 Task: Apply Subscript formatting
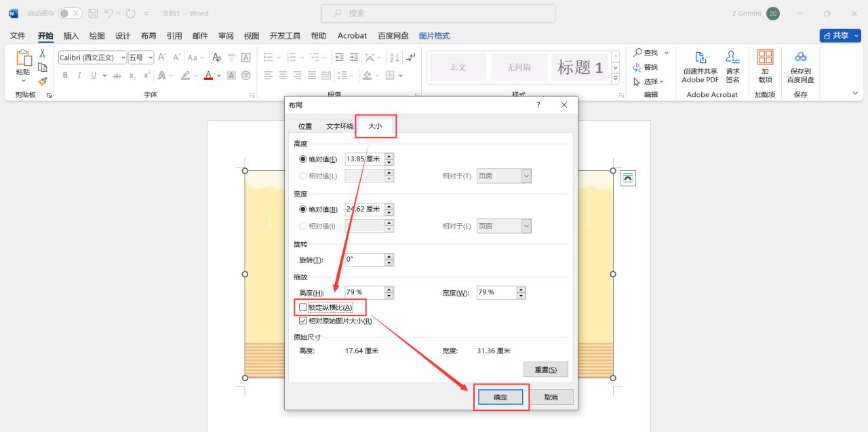[x=132, y=75]
